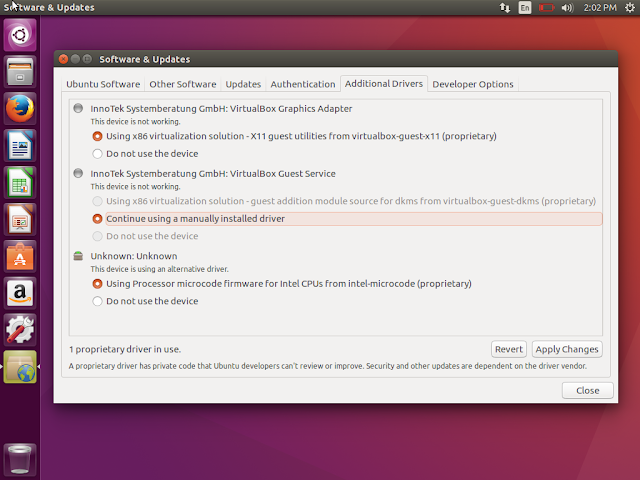This screenshot has width=640, height=480.
Task: Click the Software & Updates window title
Action: (x=144, y=59)
